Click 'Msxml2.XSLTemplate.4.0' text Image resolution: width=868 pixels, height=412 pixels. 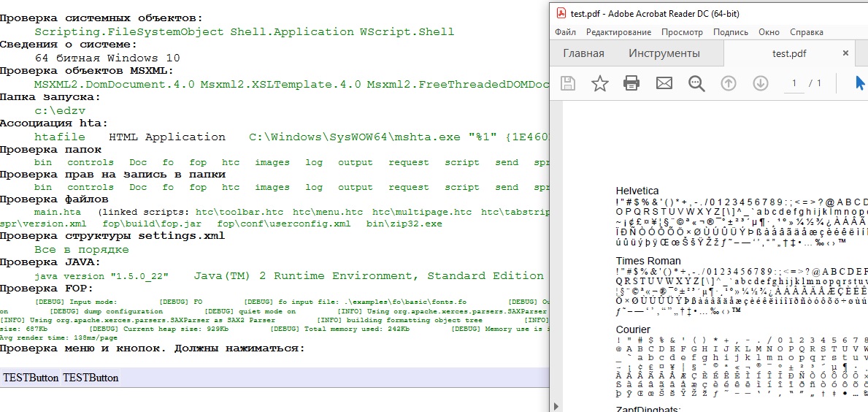tap(280, 85)
